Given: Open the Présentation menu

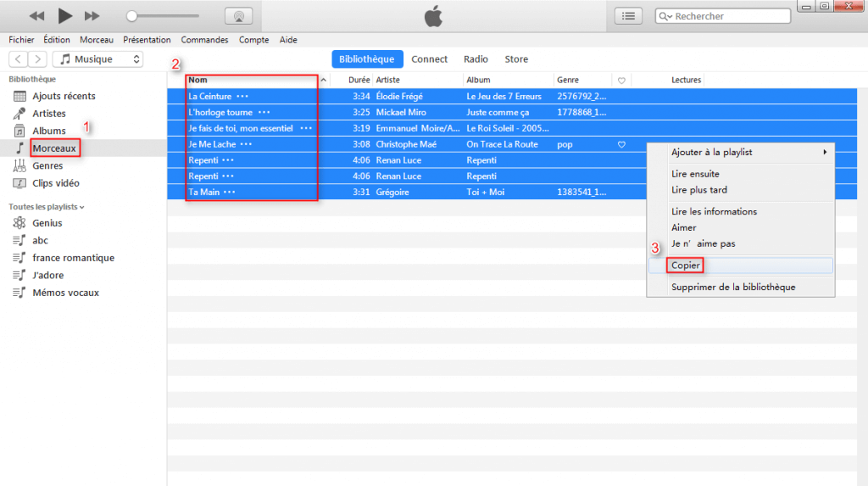Looking at the screenshot, I should coord(147,40).
